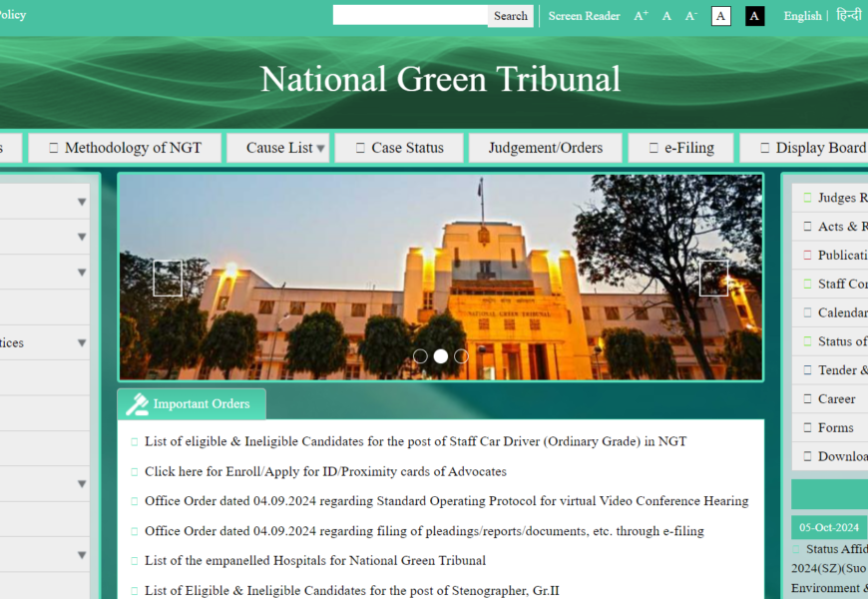Open list of empanelled Hospitals link
The image size is (868, 599).
pos(315,561)
